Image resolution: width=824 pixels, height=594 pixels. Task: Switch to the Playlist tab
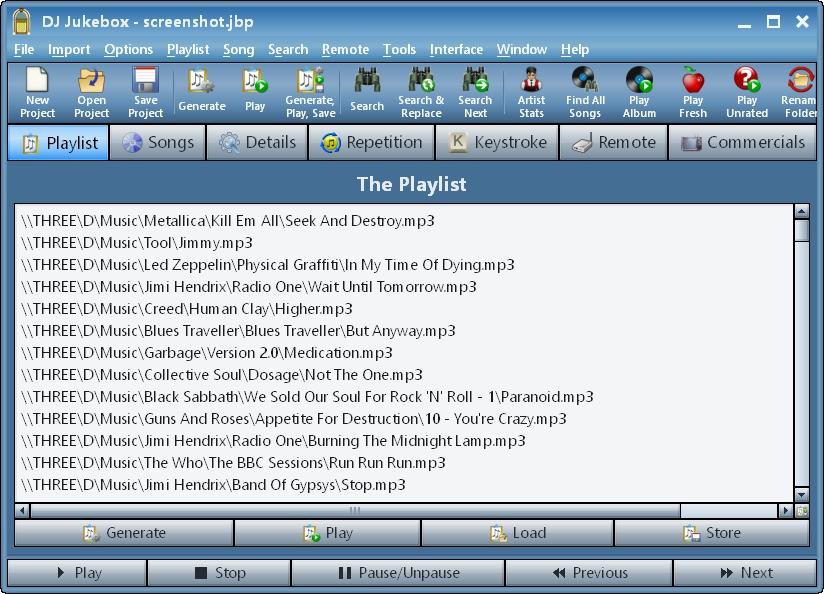pos(58,142)
